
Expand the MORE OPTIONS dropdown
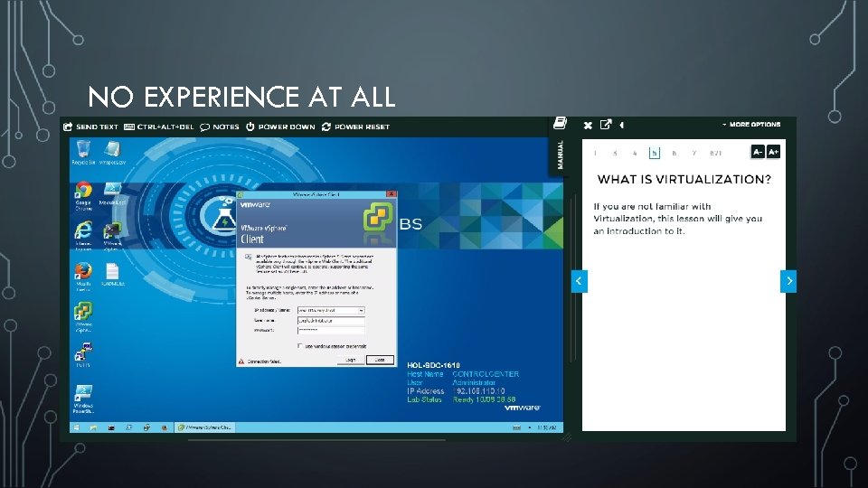tap(751, 125)
